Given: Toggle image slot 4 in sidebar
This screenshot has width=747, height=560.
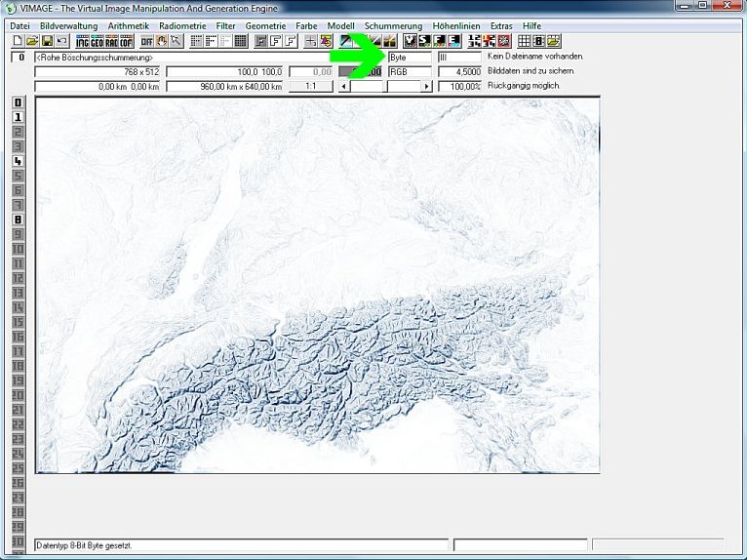Looking at the screenshot, I should pyautogui.click(x=18, y=161).
